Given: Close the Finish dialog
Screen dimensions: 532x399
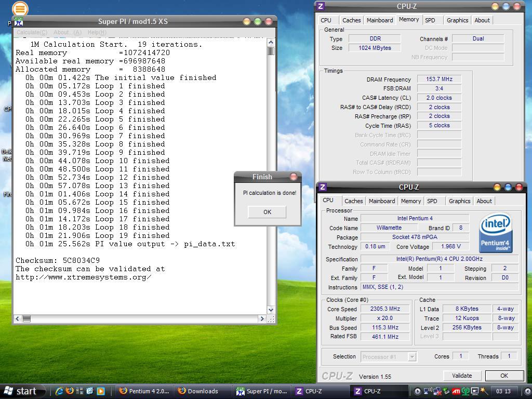Looking at the screenshot, I should pyautogui.click(x=294, y=177).
